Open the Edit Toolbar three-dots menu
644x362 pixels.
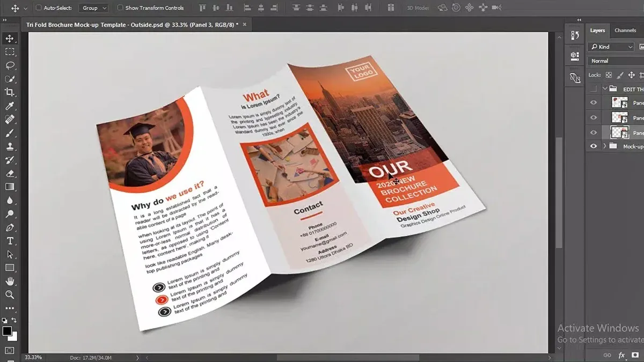[10, 308]
